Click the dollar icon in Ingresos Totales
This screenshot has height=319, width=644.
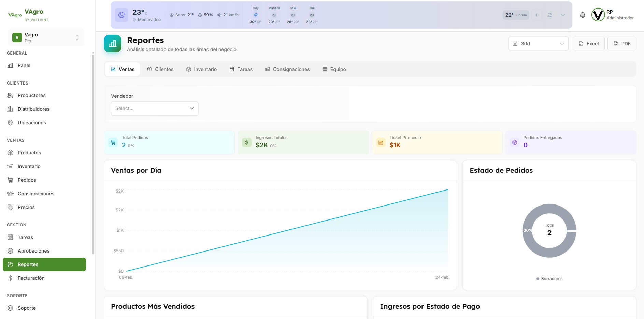pyautogui.click(x=247, y=142)
